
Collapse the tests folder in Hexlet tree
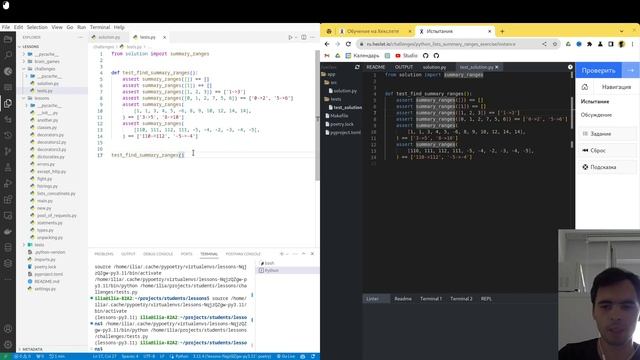click(333, 99)
